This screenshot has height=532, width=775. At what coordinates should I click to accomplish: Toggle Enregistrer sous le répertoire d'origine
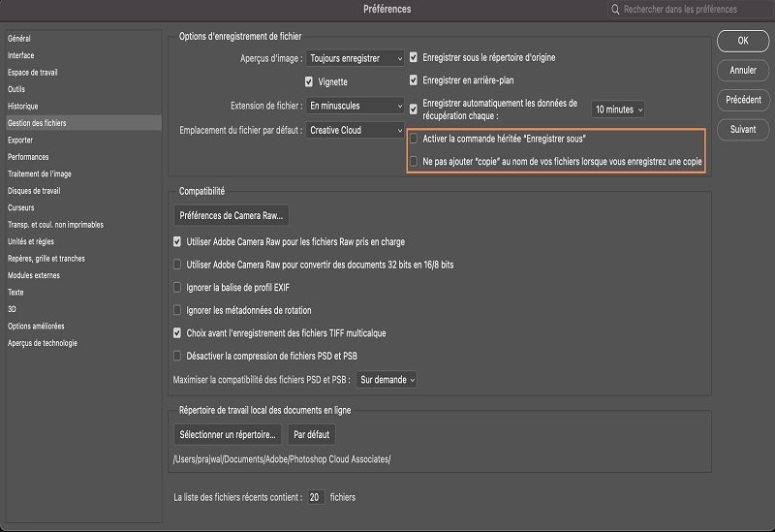(414, 57)
